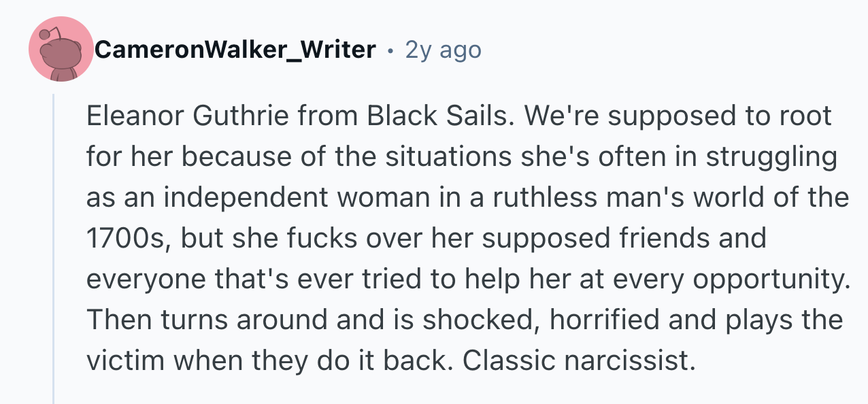Open the pink Snoo avatar profile picture

pyautogui.click(x=61, y=50)
